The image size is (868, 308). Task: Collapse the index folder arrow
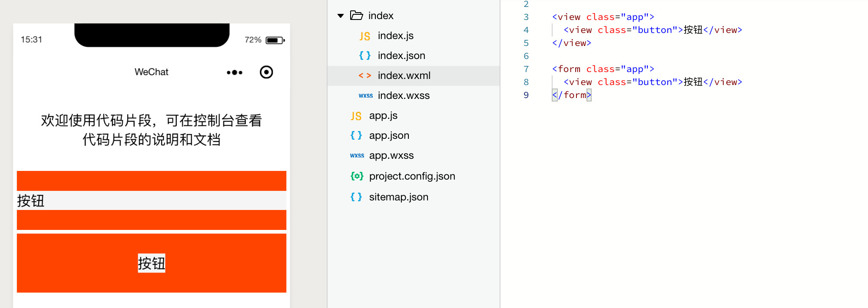pyautogui.click(x=341, y=16)
